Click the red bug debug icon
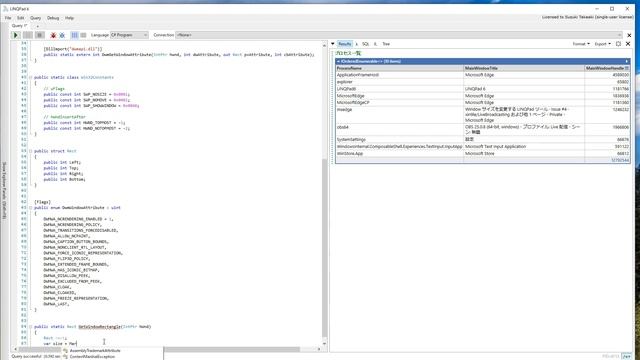The height and width of the screenshot is (360, 640). pyautogui.click(x=53, y=36)
